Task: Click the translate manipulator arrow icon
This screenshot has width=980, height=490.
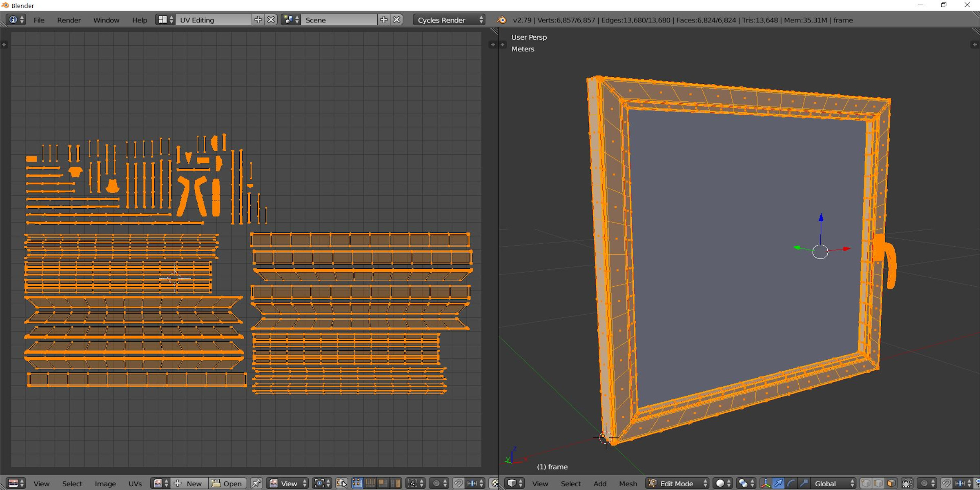Action: click(778, 483)
